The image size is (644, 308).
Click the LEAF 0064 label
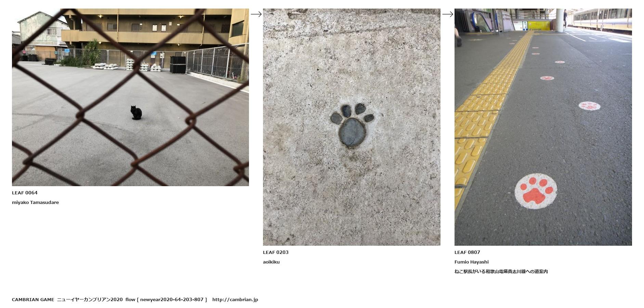(x=25, y=193)
